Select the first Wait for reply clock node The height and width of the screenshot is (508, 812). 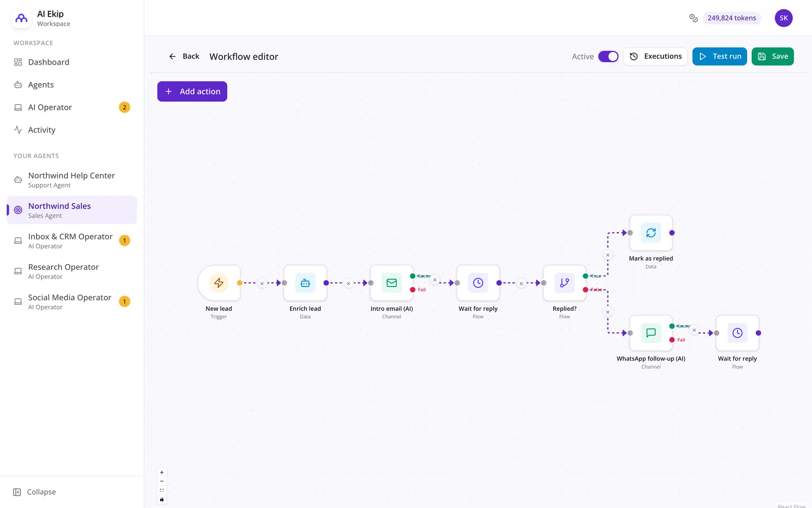click(478, 283)
